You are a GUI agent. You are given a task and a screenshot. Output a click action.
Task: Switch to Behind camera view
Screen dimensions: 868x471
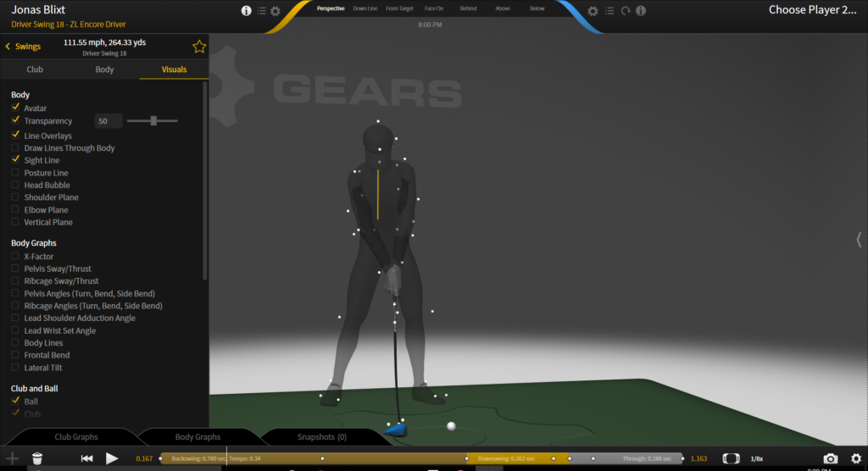[x=468, y=8]
